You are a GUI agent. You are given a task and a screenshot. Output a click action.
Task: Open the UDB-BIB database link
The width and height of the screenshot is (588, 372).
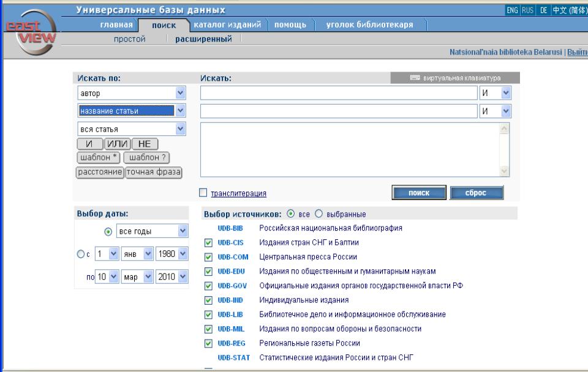tap(230, 228)
